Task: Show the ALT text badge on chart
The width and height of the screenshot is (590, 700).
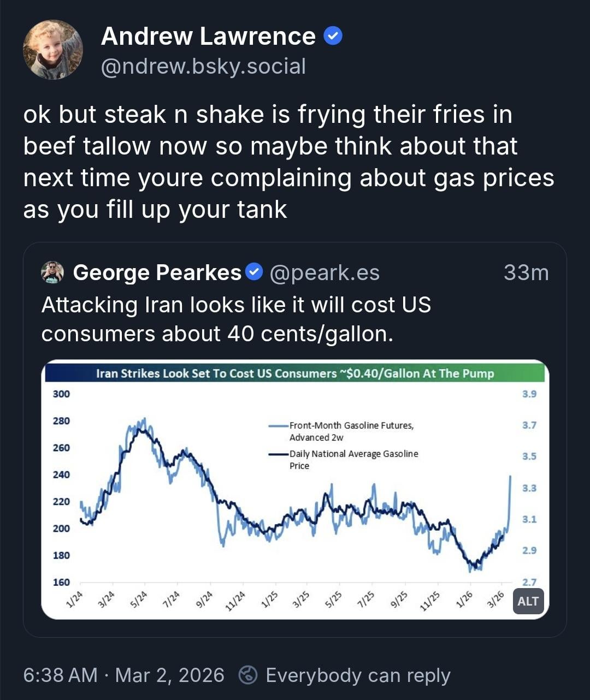Action: coord(528,601)
